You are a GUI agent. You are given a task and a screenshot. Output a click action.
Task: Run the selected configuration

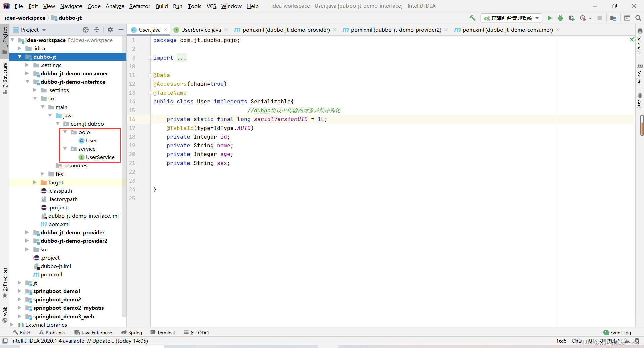click(550, 18)
